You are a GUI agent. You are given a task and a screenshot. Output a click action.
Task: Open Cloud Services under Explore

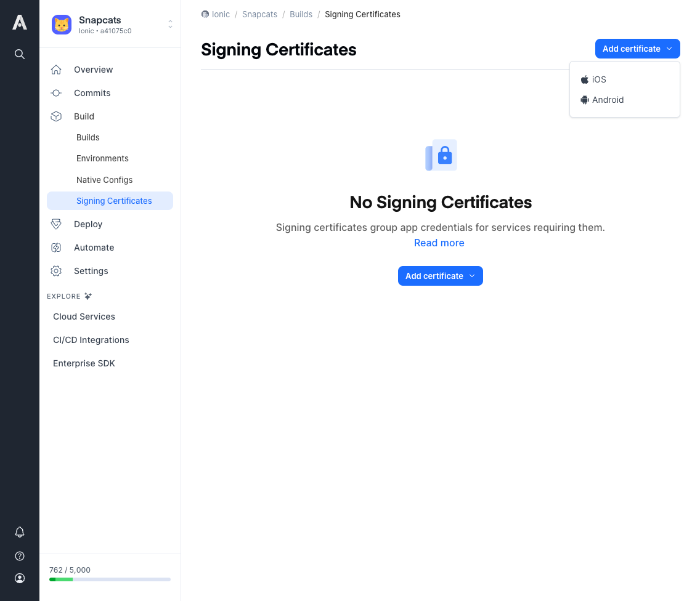click(84, 317)
